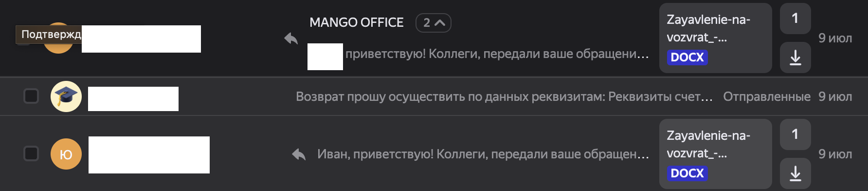Click reply arrow icon in top thread
The width and height of the screenshot is (868, 191).
(x=291, y=38)
